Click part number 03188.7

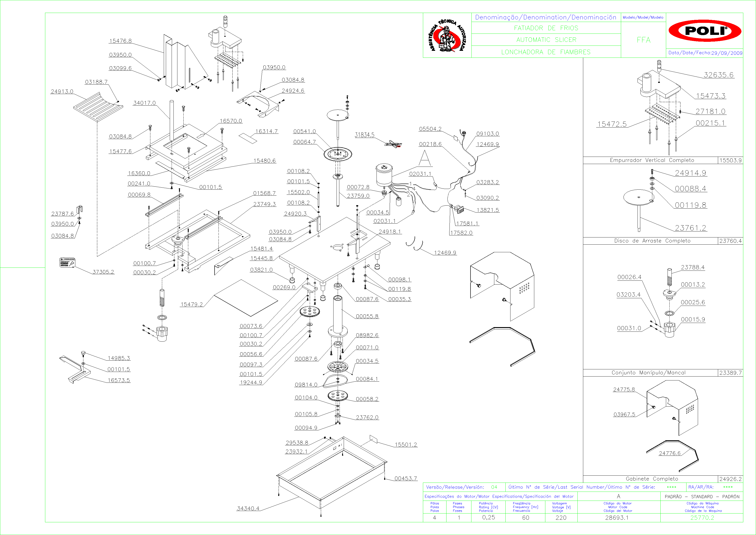point(96,82)
